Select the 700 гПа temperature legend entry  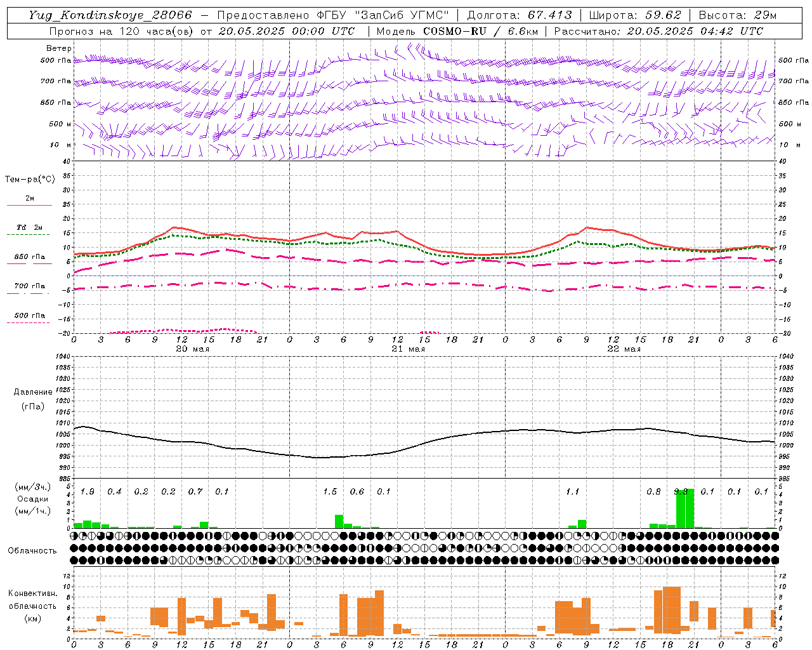(x=29, y=286)
